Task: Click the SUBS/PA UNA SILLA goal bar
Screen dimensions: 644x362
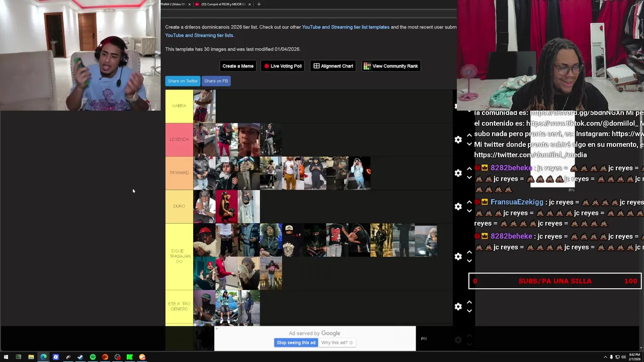Action: tap(555, 281)
